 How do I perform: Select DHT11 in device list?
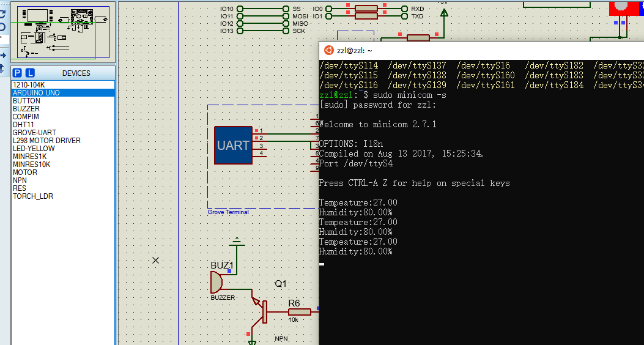tap(63, 125)
